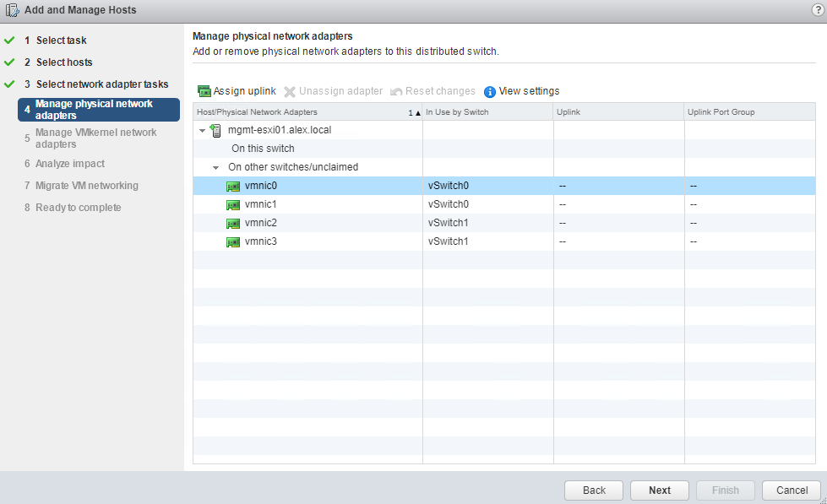
Task: Collapse the mgmt-esxi01.alex.local host node
Action: [202, 131]
